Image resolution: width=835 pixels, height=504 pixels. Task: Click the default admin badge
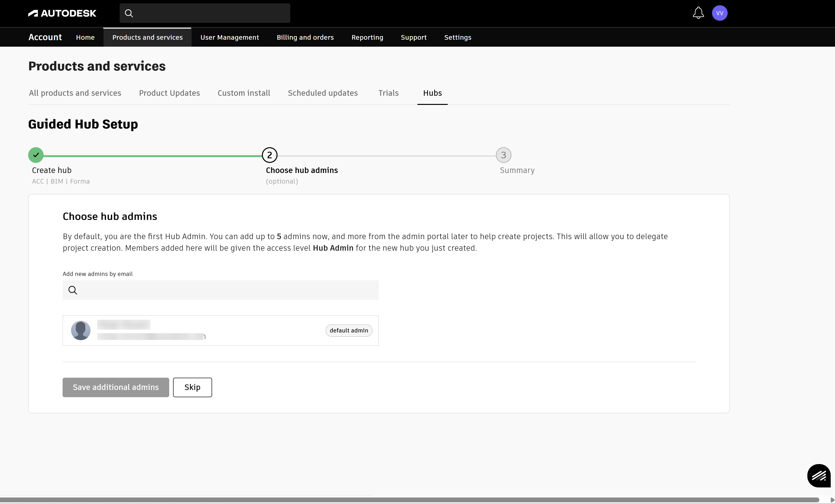pos(349,330)
